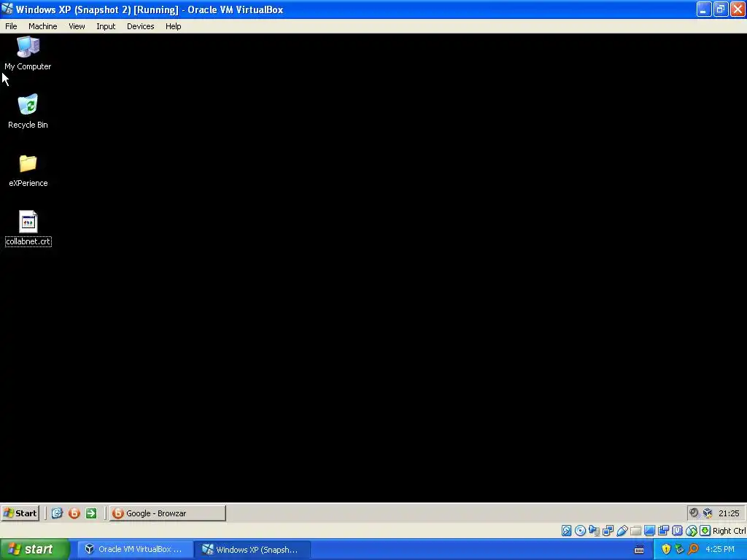This screenshot has height=560, width=747.
Task: Click the VirtualBox window title bar icon
Action: 7,9
